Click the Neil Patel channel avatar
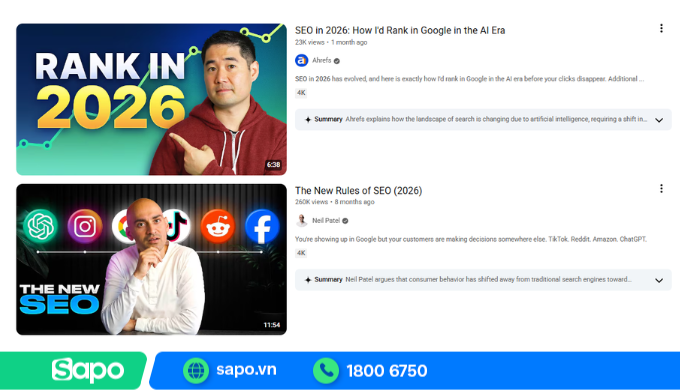Viewport: 680px width, 390px height. pos(301,220)
